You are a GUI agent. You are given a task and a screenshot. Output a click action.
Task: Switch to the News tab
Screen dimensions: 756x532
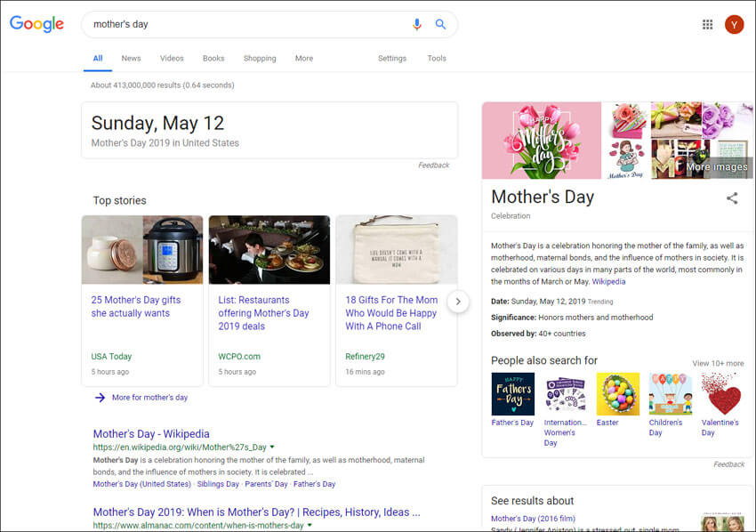pyautogui.click(x=131, y=59)
